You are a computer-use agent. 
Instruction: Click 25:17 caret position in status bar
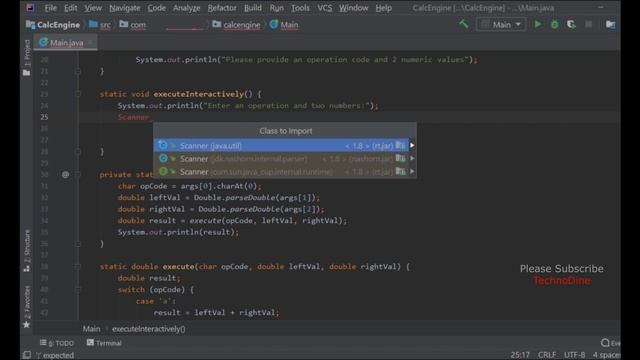pyautogui.click(x=520, y=355)
